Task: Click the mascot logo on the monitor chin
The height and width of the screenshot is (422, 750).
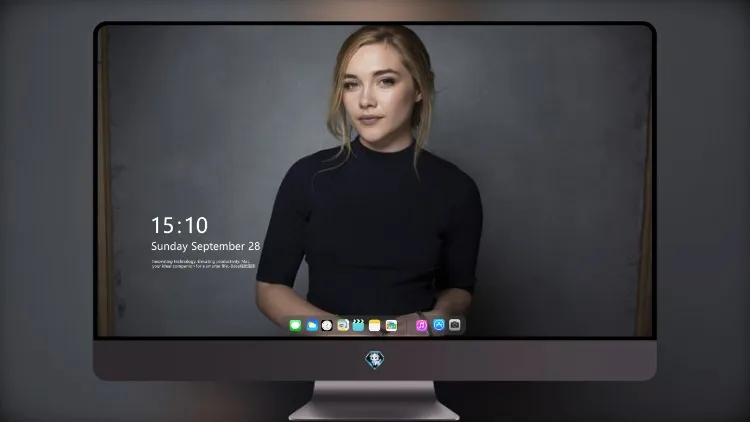Action: click(375, 360)
